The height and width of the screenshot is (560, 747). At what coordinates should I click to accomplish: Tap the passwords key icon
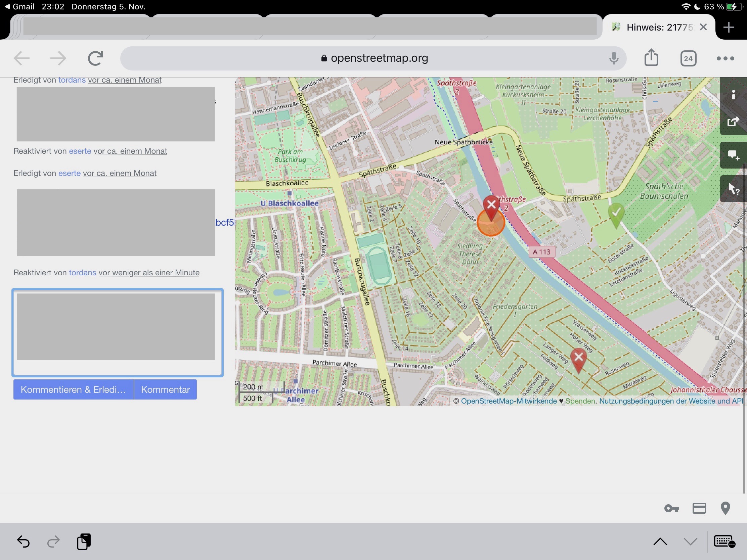(671, 508)
